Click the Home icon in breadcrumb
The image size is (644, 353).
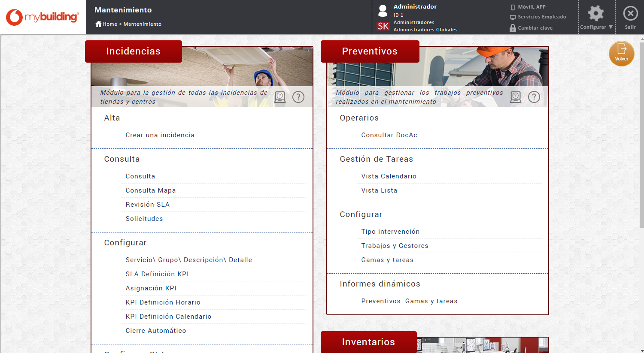(x=98, y=24)
